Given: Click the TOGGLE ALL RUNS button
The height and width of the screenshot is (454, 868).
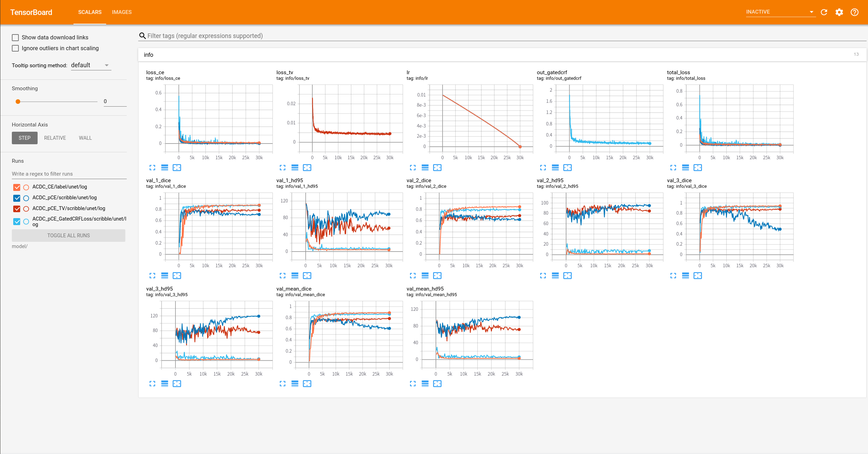Looking at the screenshot, I should pyautogui.click(x=69, y=236).
